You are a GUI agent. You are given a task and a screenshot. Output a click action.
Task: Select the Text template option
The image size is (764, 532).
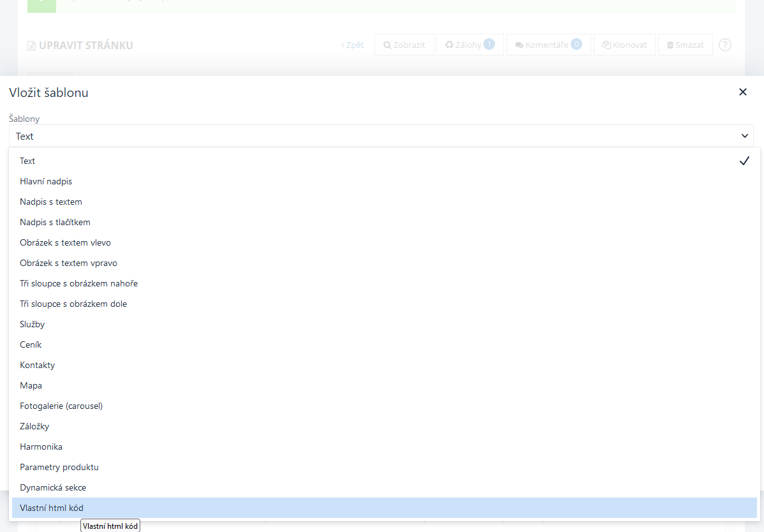click(x=27, y=161)
